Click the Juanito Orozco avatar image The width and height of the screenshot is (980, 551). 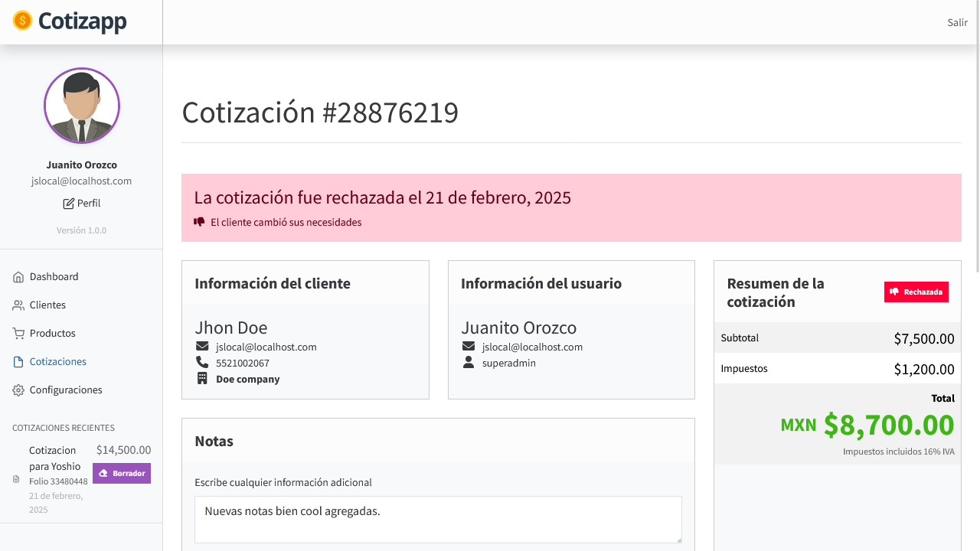[82, 106]
